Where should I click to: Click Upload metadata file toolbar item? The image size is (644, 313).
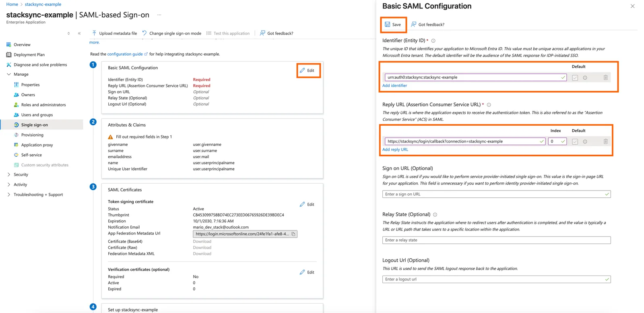[114, 33]
